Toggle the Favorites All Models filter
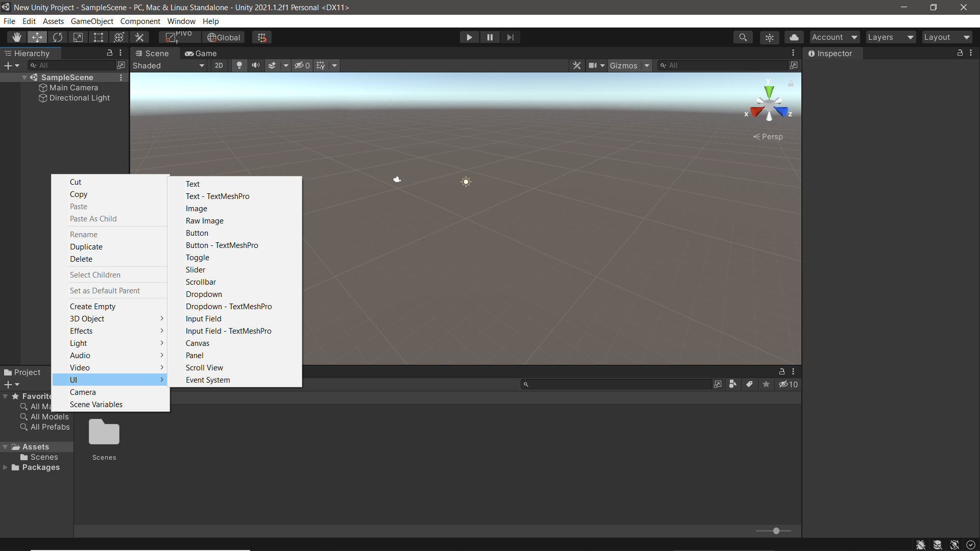The width and height of the screenshot is (980, 551). (49, 416)
